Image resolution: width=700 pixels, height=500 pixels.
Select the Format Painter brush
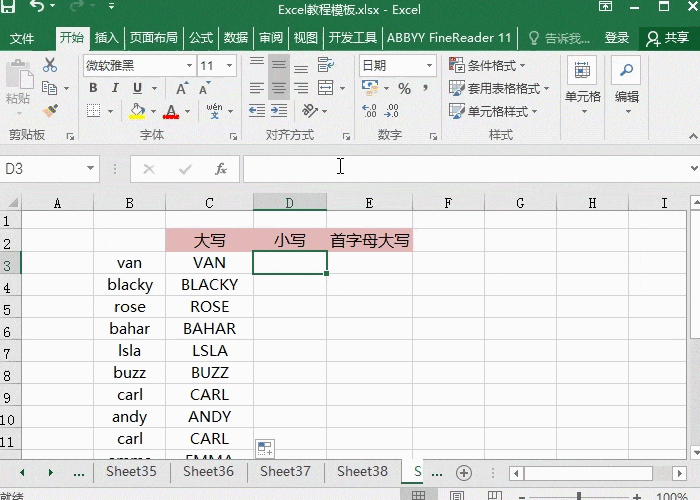coord(51,110)
